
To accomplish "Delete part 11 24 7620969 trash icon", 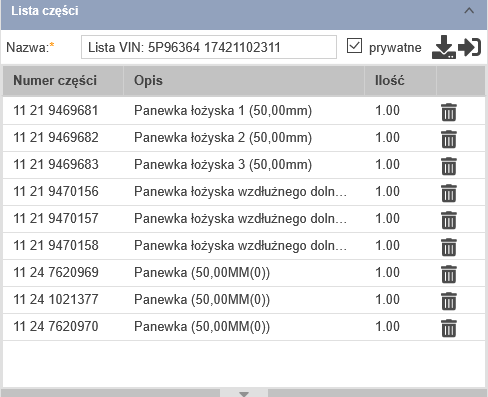I will [449, 274].
